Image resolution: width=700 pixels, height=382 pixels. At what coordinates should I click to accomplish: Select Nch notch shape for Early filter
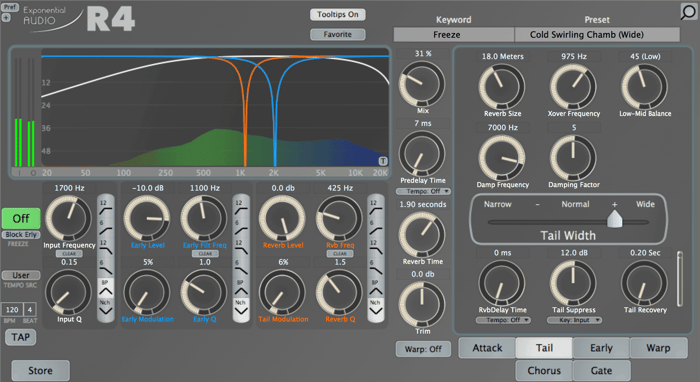click(241, 308)
